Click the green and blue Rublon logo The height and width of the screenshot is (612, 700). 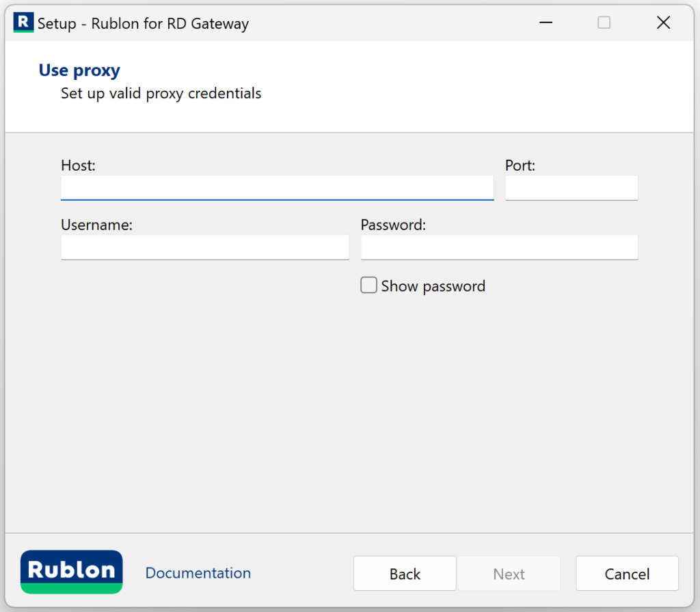tap(72, 572)
